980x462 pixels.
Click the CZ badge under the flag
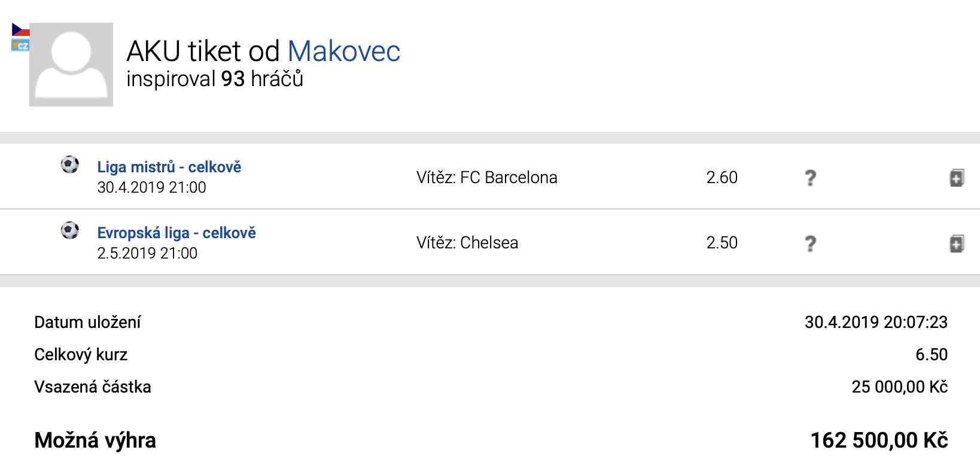click(x=20, y=45)
